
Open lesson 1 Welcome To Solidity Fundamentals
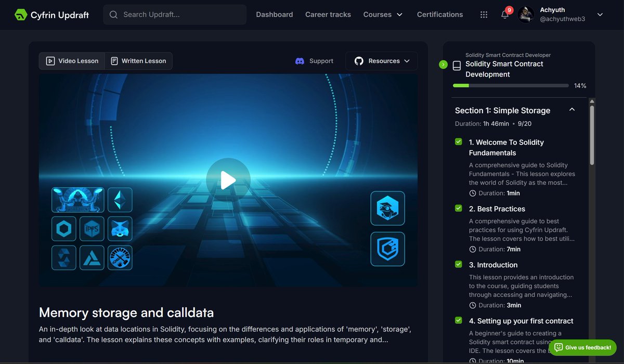[506, 148]
